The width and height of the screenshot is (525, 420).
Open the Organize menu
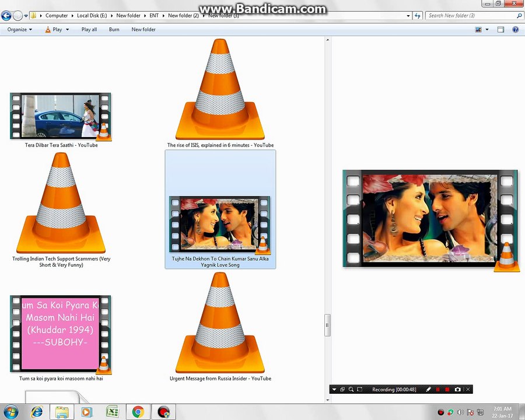coord(19,30)
